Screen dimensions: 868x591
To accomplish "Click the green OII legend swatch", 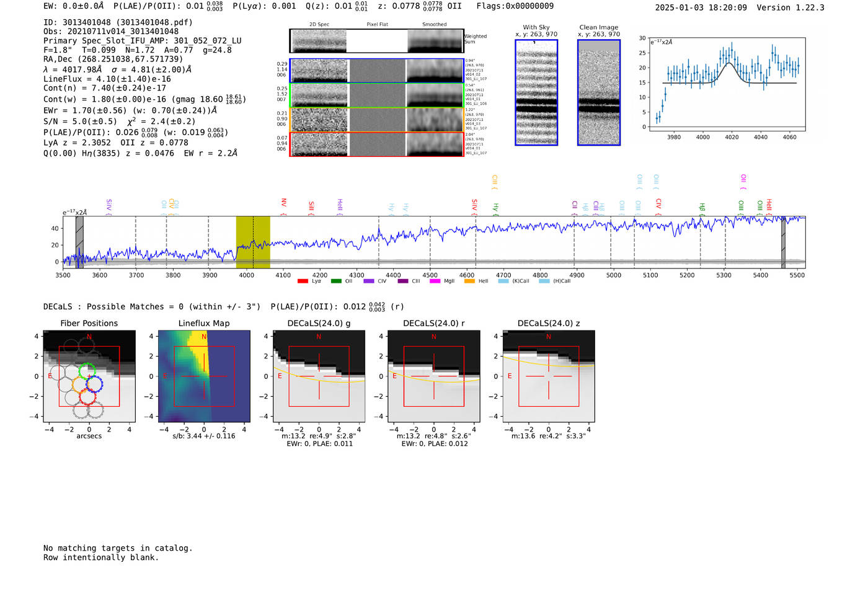I will [336, 282].
